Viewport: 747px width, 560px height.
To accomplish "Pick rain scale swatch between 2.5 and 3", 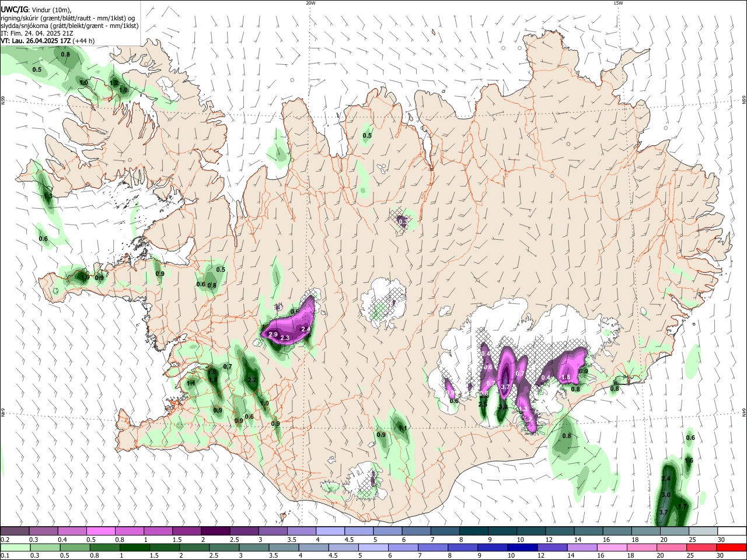I will 224,547.
